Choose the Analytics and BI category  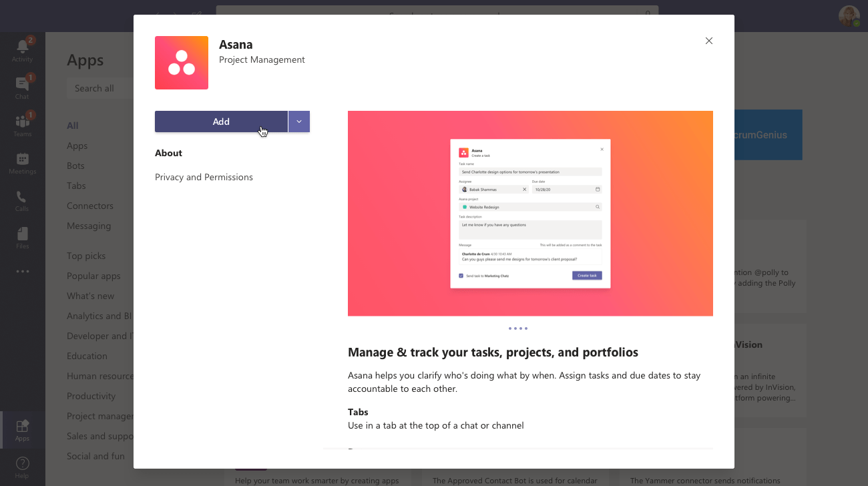point(99,316)
